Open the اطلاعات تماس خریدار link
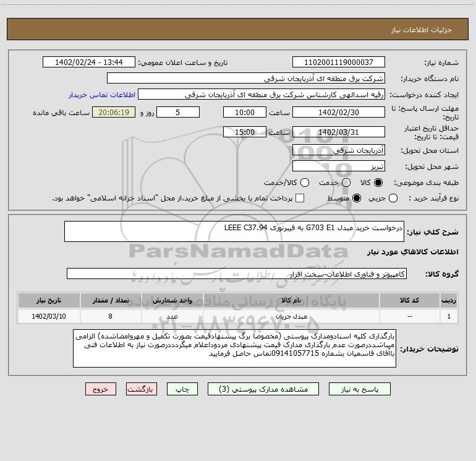 pos(102,95)
